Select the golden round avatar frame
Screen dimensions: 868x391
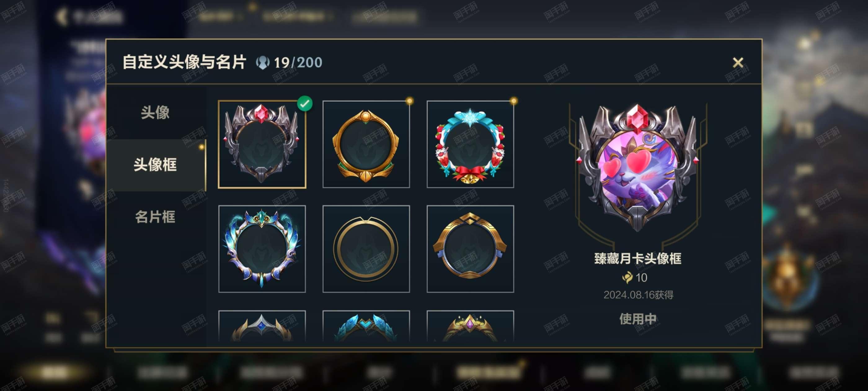366,144
